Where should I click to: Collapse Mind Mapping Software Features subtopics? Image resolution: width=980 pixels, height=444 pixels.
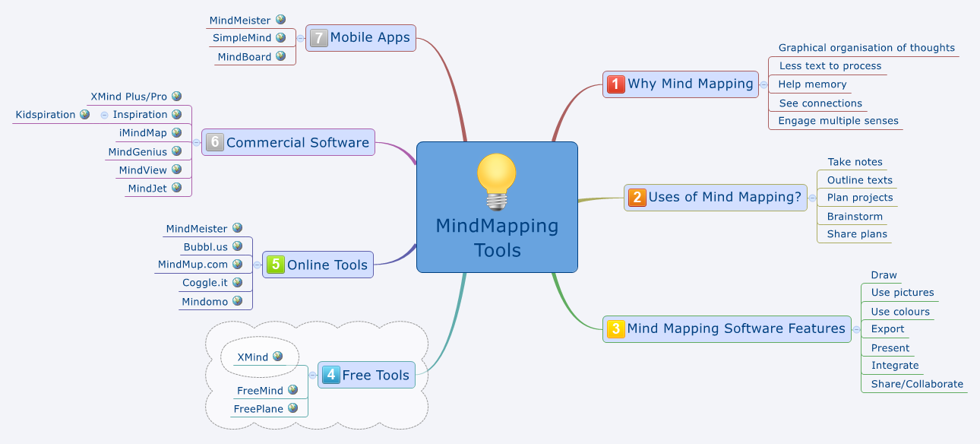[x=857, y=329]
